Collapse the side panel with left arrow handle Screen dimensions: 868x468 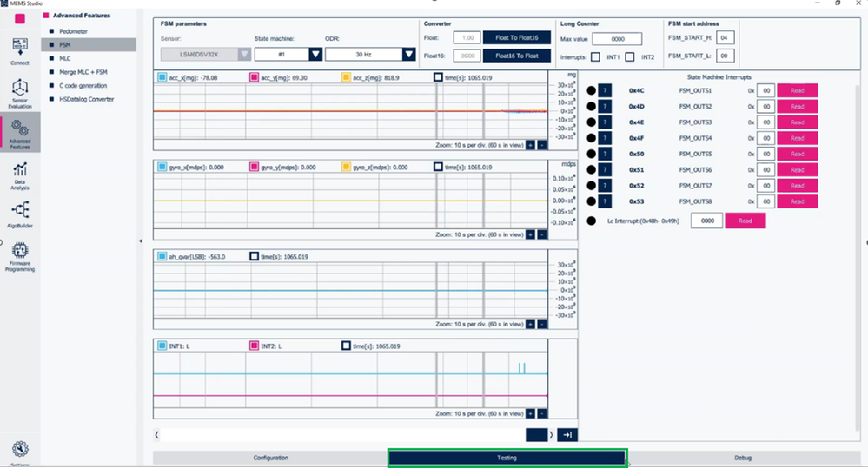pyautogui.click(x=140, y=241)
